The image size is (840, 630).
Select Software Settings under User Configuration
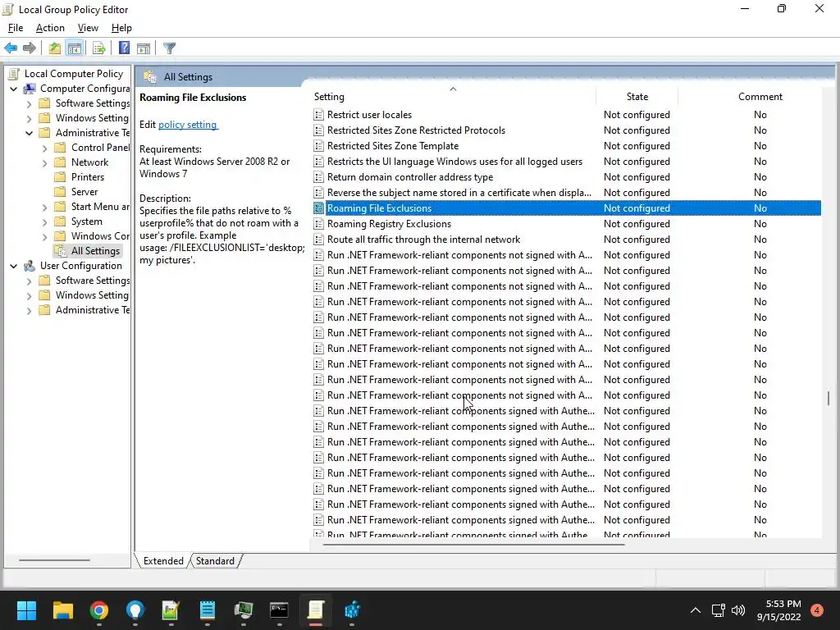point(92,281)
